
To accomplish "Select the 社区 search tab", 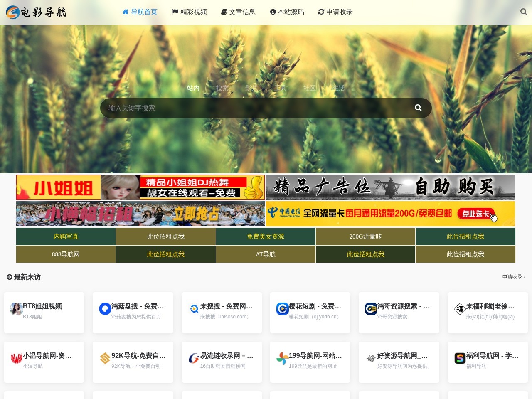I will tap(310, 88).
